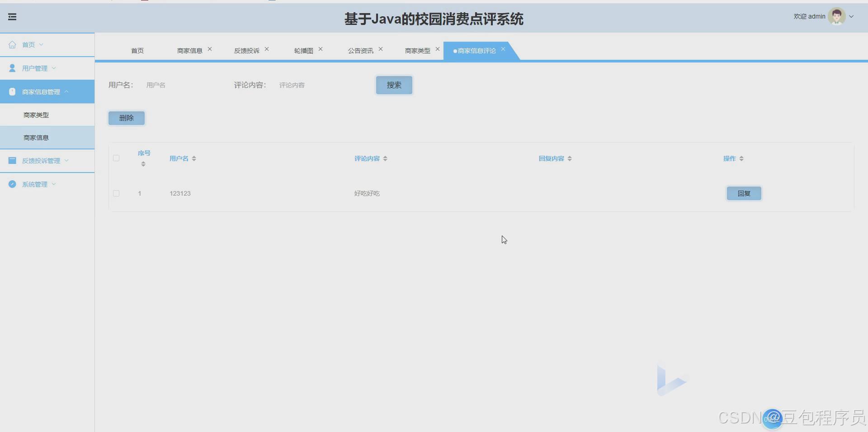Click the 商家信息管理 sidebar icon

click(12, 91)
